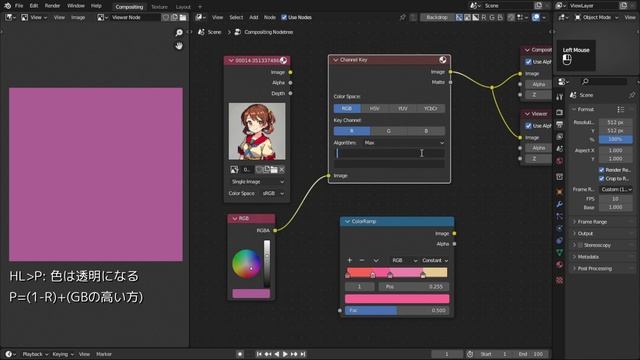Click the pin icon in node editor header

click(x=403, y=18)
